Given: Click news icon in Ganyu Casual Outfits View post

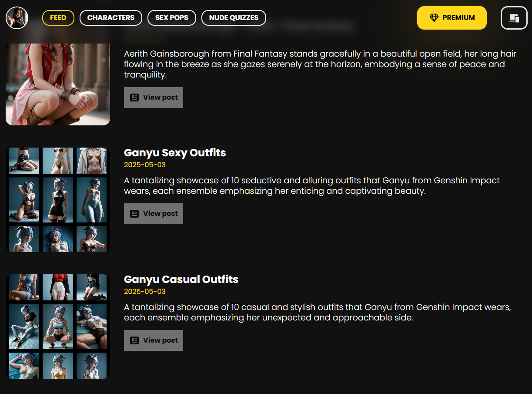Looking at the screenshot, I should click(134, 340).
